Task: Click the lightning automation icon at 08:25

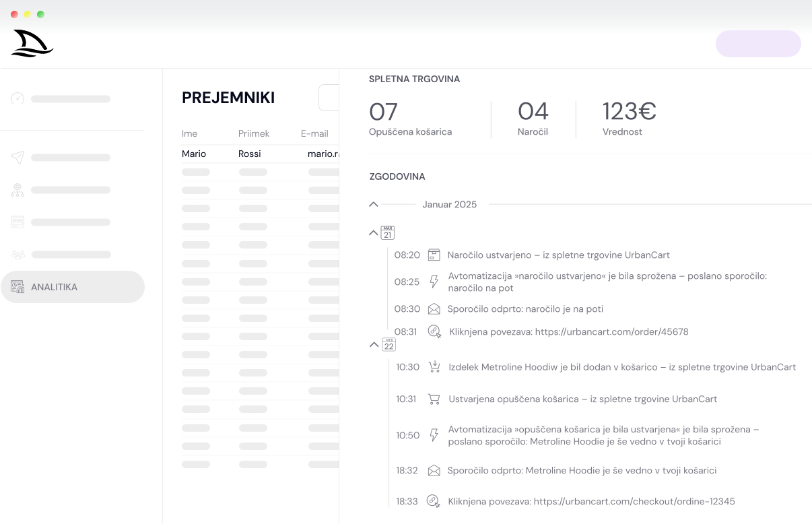Action: click(x=434, y=282)
